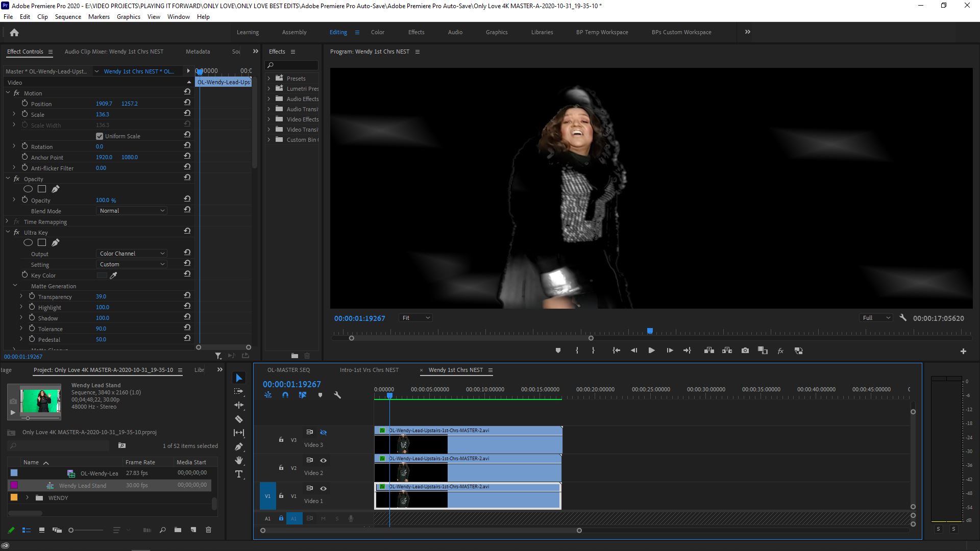
Task: Pick the Type tool
Action: 239,473
